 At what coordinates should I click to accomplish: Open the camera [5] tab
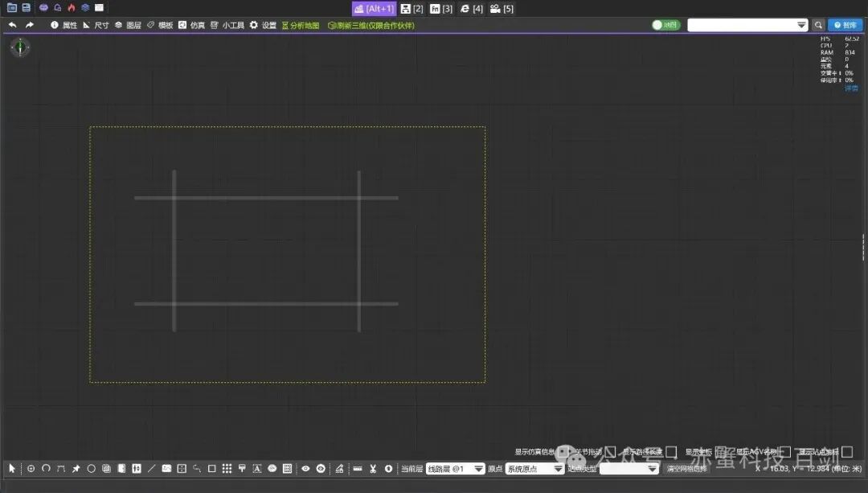point(502,8)
